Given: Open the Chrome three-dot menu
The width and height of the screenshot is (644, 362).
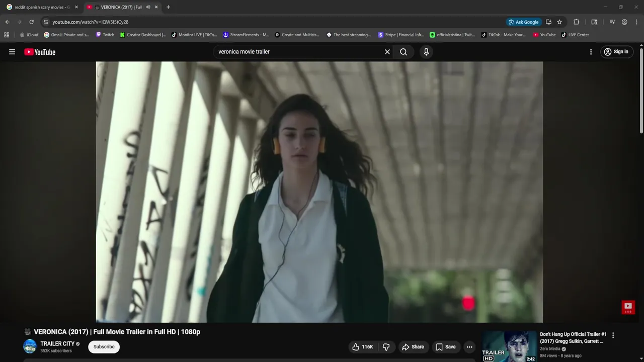Looking at the screenshot, I should click(x=637, y=22).
